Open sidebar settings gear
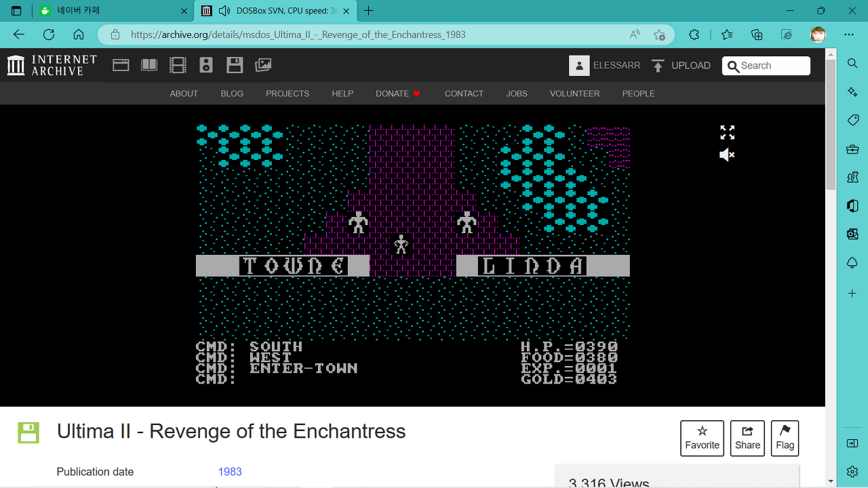868x488 pixels. (x=852, y=471)
